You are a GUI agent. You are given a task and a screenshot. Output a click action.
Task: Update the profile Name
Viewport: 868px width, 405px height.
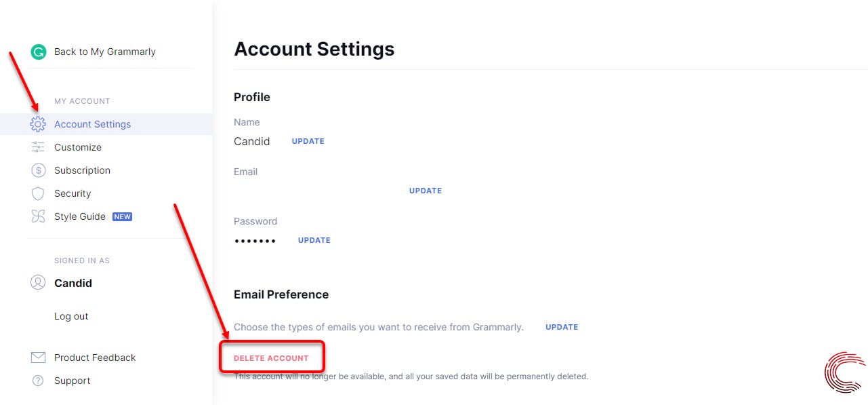308,141
